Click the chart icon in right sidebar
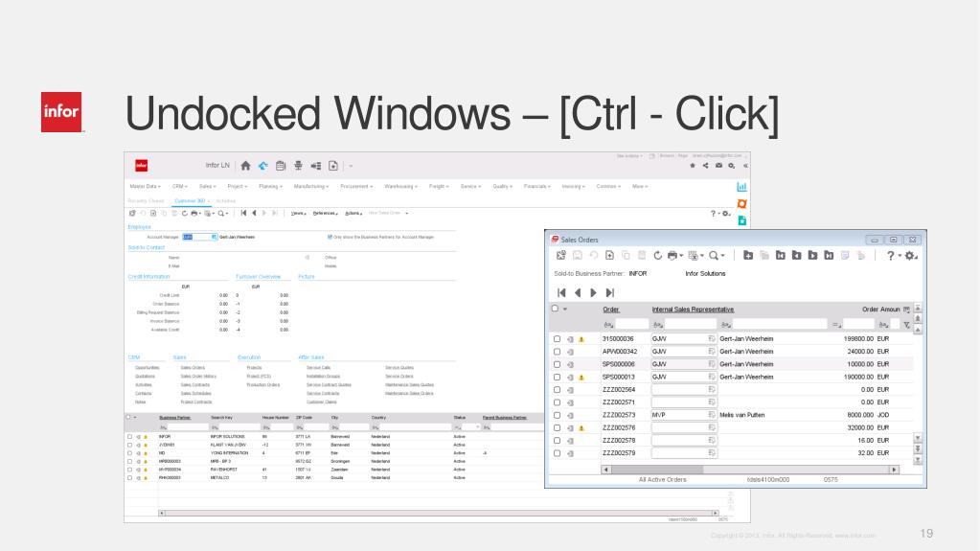Screen dimensions: 980x551 [741, 187]
